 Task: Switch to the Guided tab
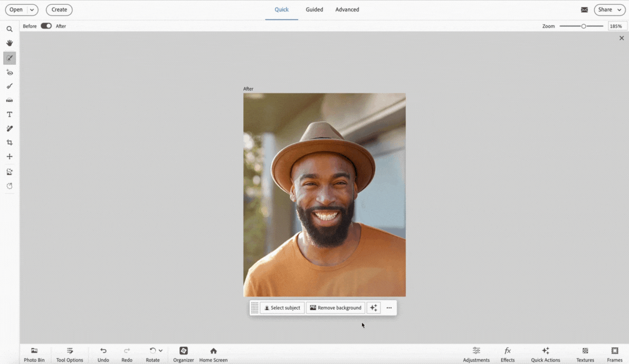coord(314,9)
